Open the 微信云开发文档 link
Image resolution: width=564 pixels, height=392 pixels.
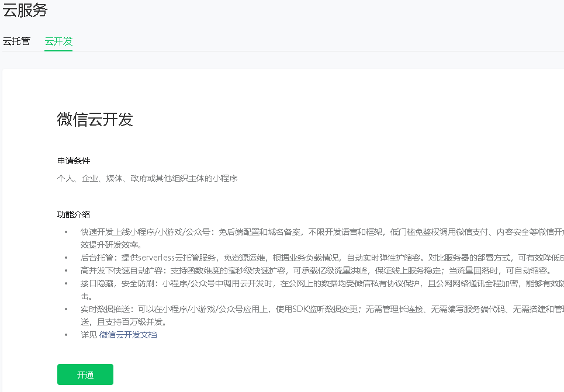(x=128, y=335)
